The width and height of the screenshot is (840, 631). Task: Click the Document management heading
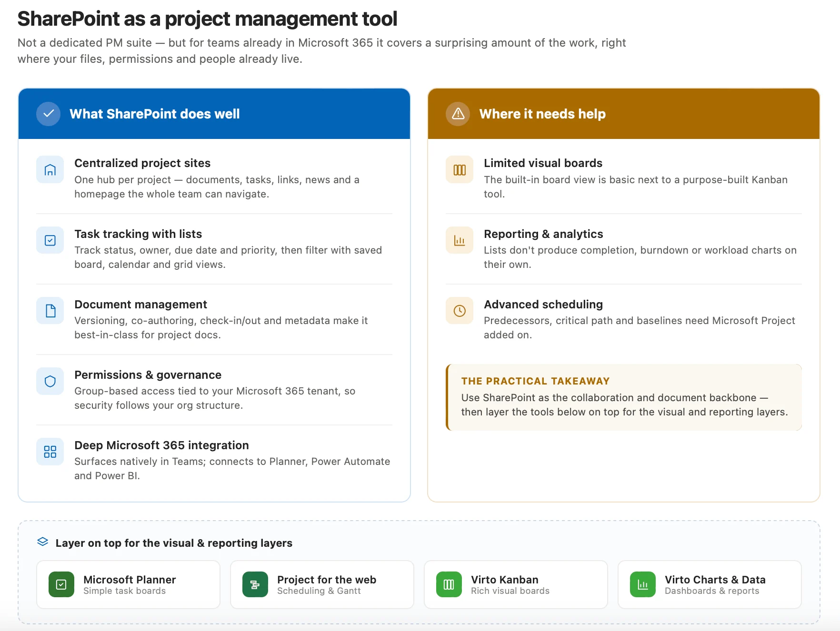point(140,305)
